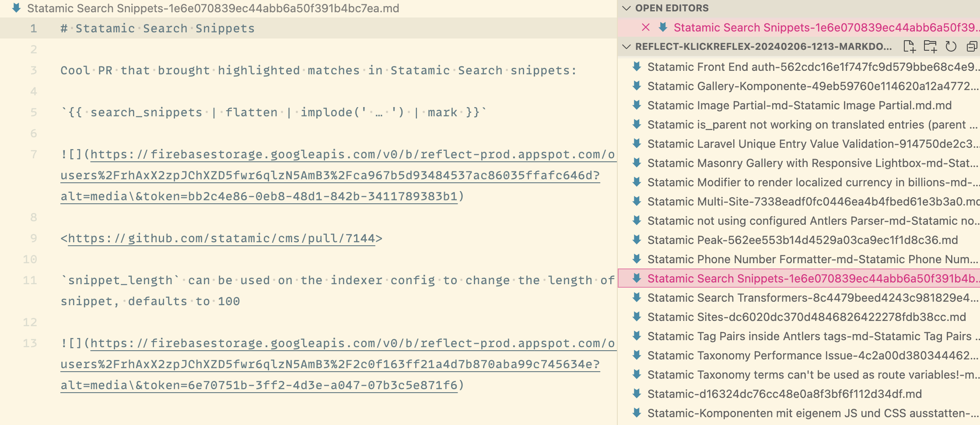The height and width of the screenshot is (425, 980).
Task: Click the markdown icon beside Statamic Masonry Gallery
Action: click(x=637, y=163)
